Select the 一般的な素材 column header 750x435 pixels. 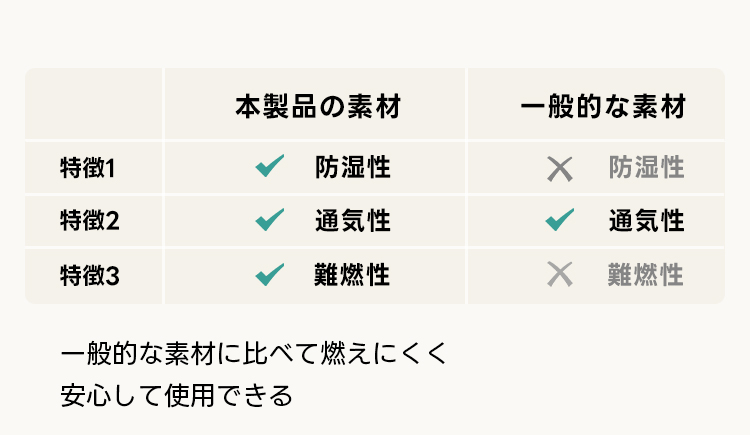click(x=603, y=107)
